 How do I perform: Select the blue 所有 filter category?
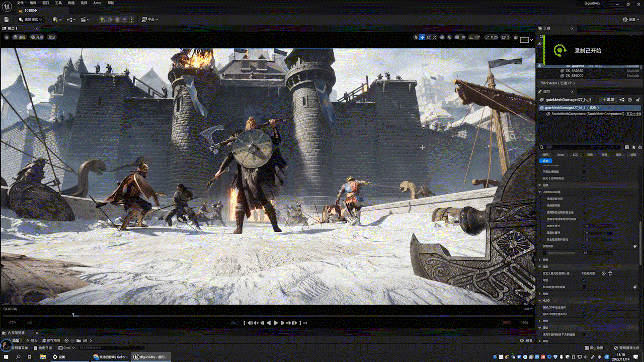coord(546,161)
